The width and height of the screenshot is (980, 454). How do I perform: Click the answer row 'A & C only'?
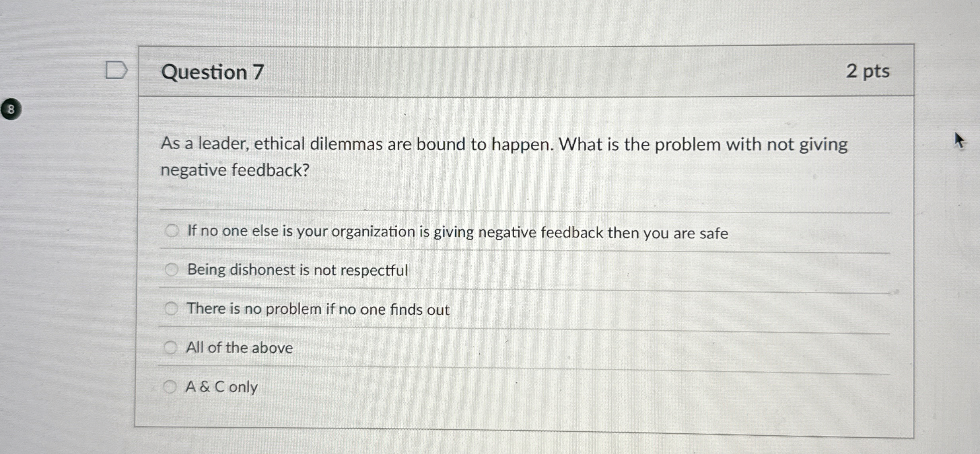click(221, 387)
